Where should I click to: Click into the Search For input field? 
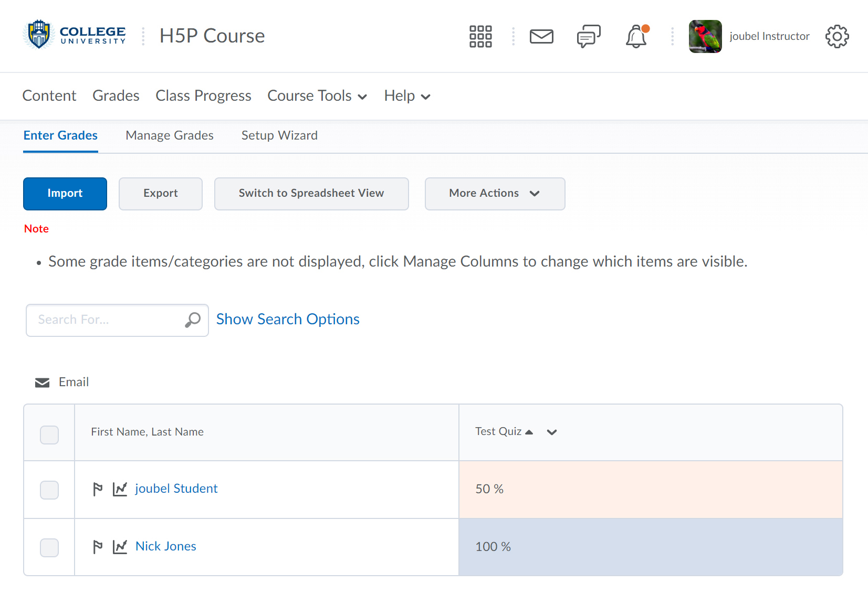pos(105,320)
